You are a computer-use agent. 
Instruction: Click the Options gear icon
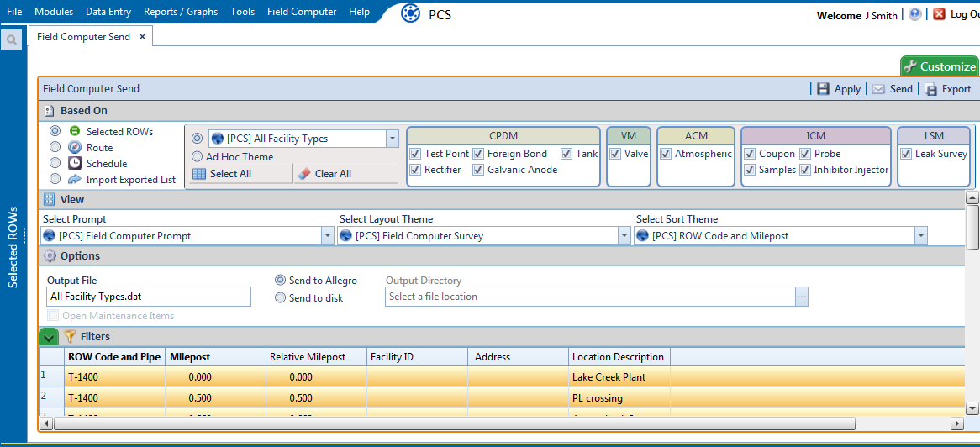tap(50, 255)
